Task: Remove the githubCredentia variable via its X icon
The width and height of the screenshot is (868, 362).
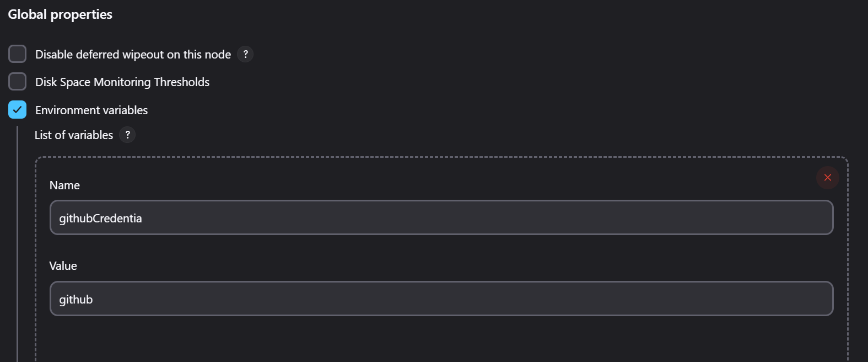Action: click(x=827, y=177)
